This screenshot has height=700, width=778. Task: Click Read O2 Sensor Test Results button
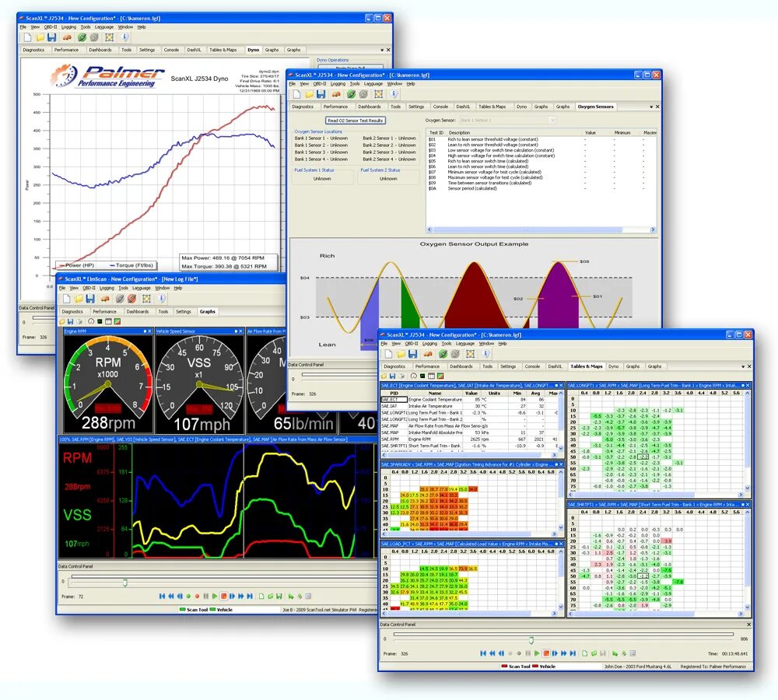point(356,121)
